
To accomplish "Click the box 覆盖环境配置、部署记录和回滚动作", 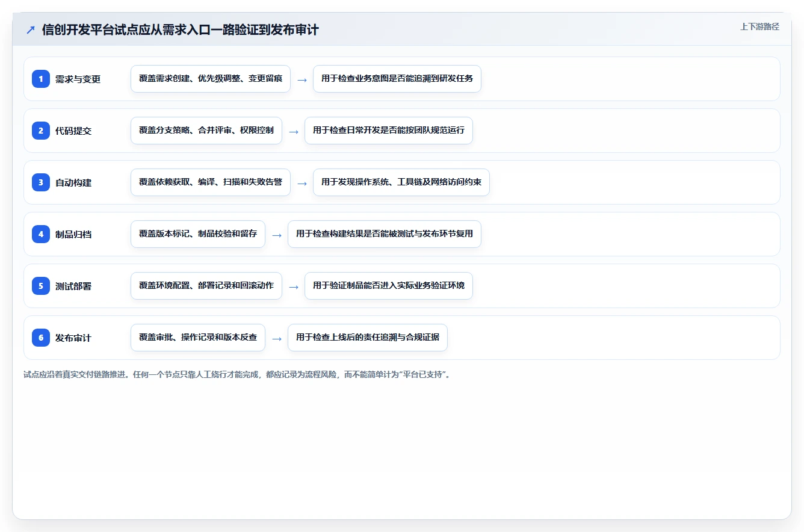I will coord(206,286).
